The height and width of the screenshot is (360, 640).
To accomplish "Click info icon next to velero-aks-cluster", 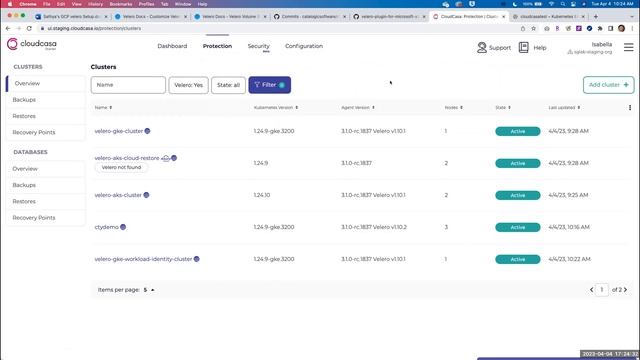I will [x=146, y=195].
